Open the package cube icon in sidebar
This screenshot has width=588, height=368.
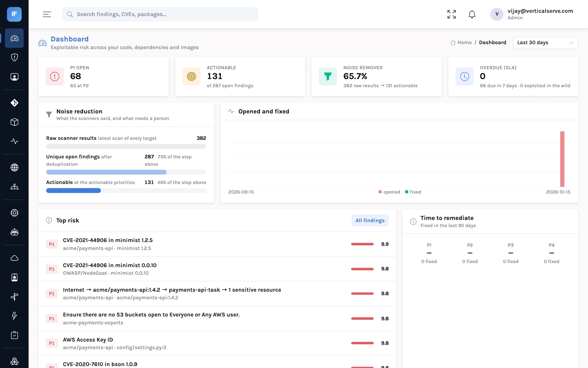point(14,122)
